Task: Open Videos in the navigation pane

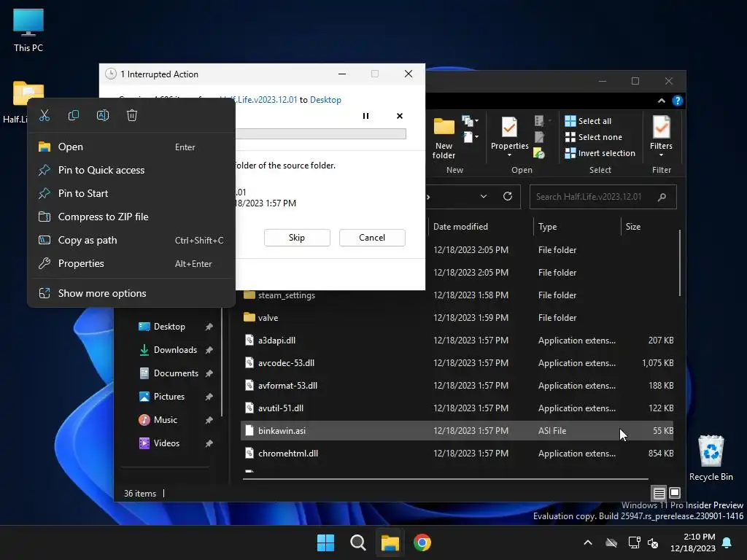Action: coord(166,443)
